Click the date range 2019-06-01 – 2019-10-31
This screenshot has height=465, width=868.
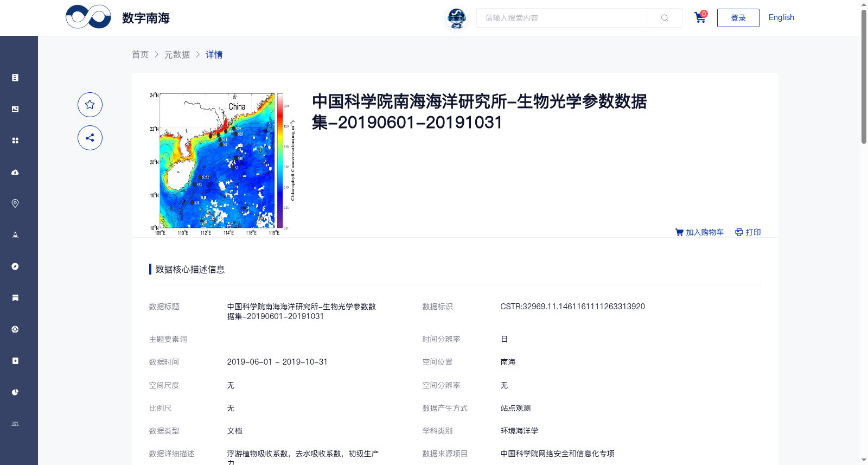coord(277,362)
